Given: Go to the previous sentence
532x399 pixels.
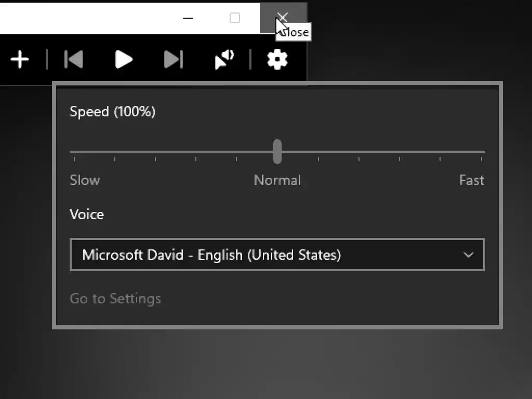Looking at the screenshot, I should pyautogui.click(x=74, y=60).
